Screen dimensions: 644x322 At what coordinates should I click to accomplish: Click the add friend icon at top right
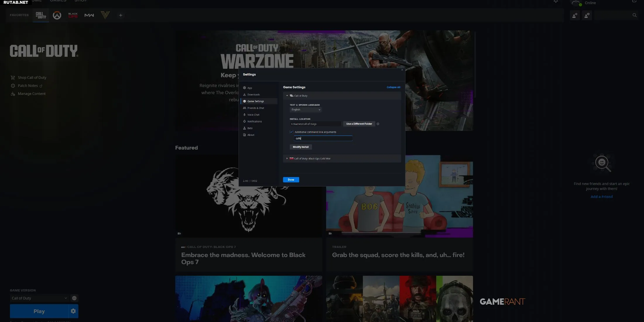coord(575,15)
